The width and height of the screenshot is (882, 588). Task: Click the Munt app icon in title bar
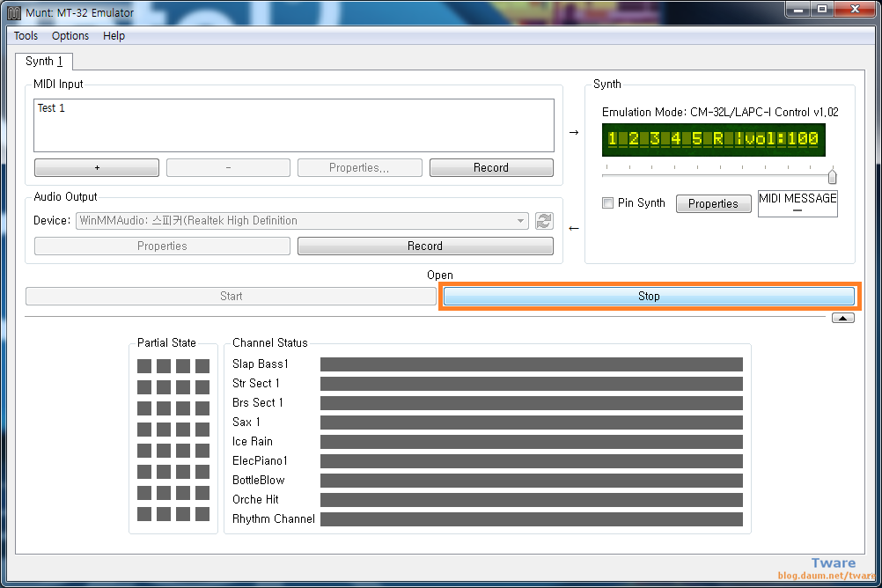14,12
